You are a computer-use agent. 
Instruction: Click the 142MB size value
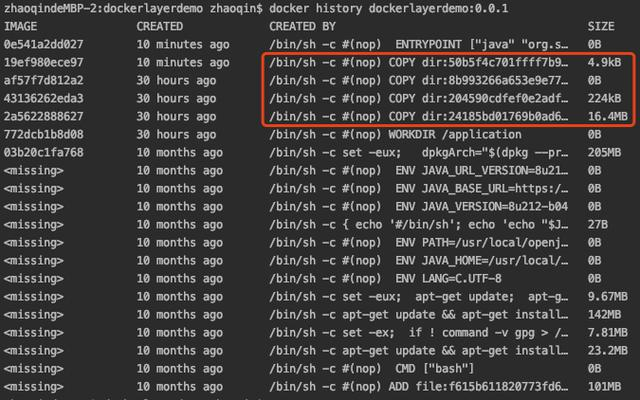604,314
